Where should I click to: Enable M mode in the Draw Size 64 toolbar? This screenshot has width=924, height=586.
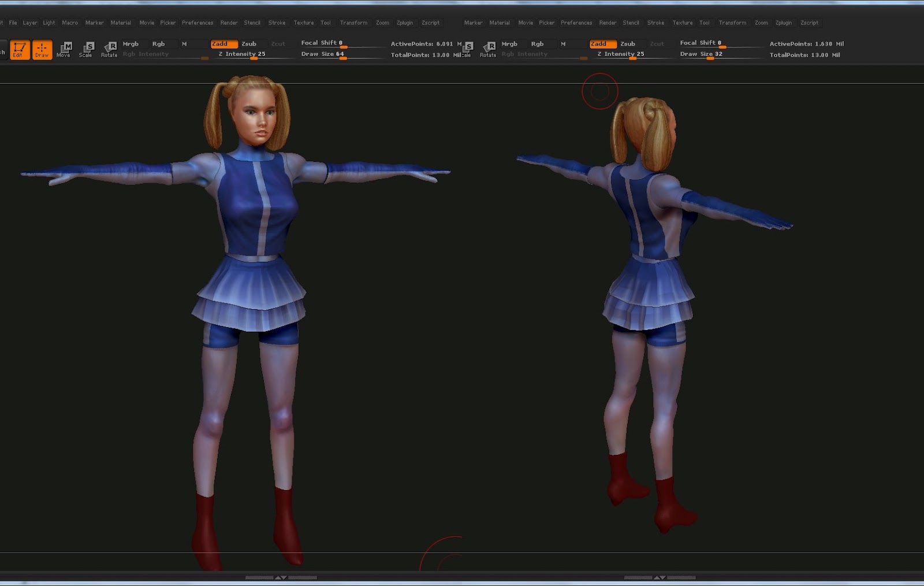click(184, 44)
